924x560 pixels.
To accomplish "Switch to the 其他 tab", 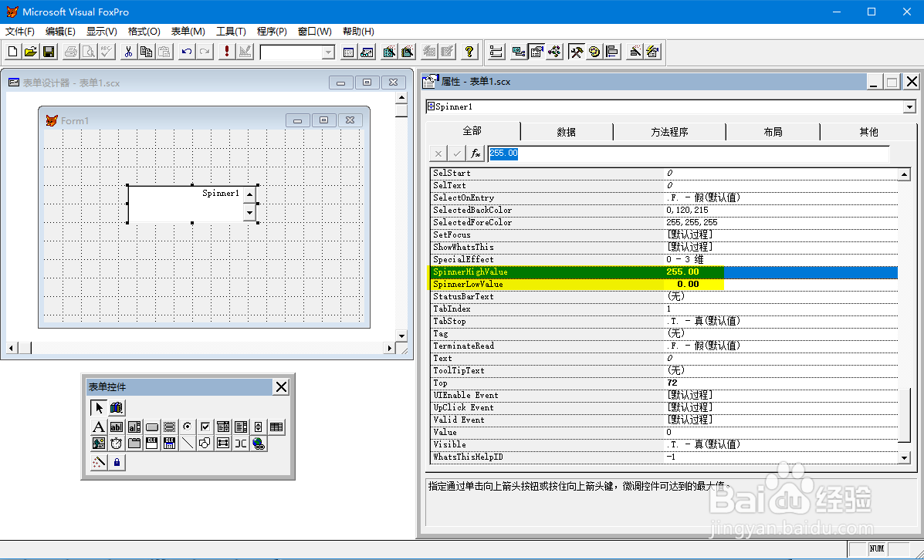I will pyautogui.click(x=868, y=132).
